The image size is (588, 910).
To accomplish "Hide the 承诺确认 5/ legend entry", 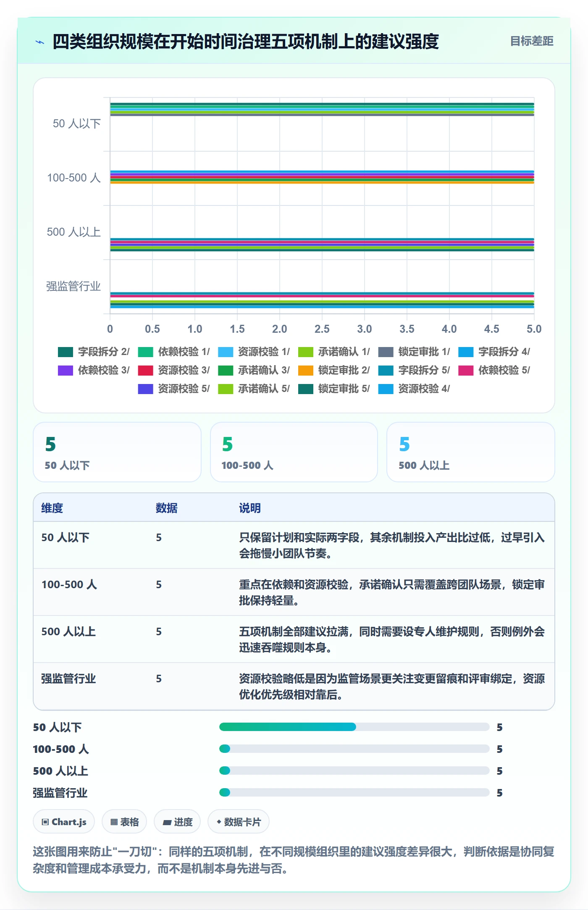I will point(254,389).
